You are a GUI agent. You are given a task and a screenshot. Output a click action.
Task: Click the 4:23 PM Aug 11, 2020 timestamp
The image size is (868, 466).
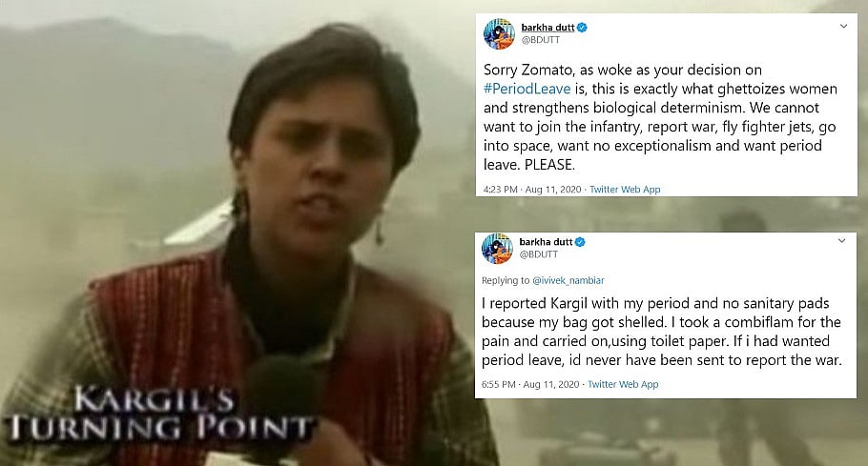coord(532,189)
